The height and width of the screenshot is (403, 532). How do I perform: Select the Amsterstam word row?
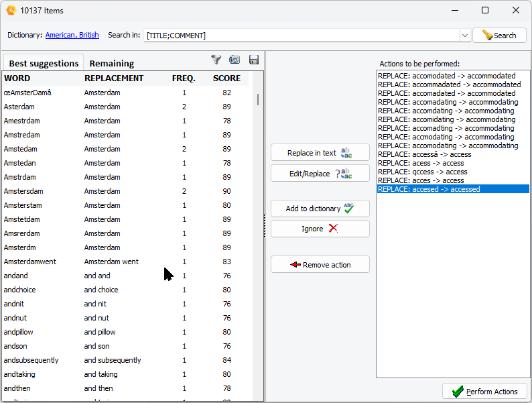pyautogui.click(x=125, y=205)
